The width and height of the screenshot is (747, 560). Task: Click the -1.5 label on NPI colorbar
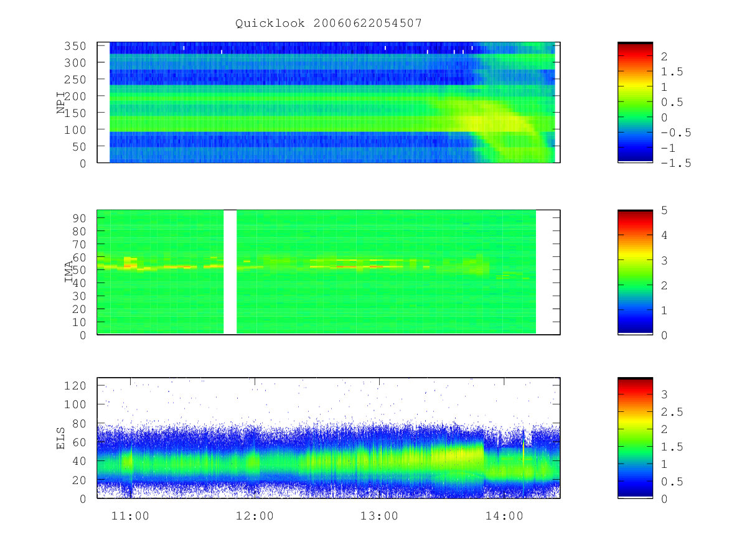pos(675,163)
